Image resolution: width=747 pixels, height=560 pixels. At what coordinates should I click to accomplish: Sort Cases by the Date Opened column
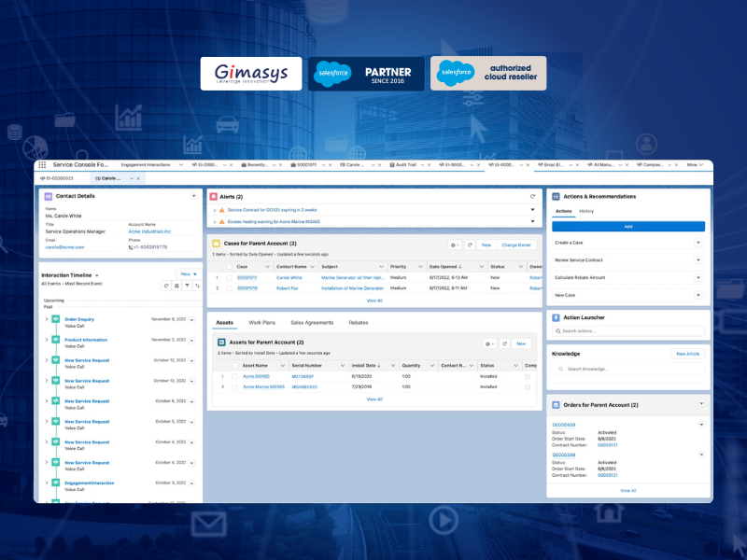pyautogui.click(x=445, y=267)
